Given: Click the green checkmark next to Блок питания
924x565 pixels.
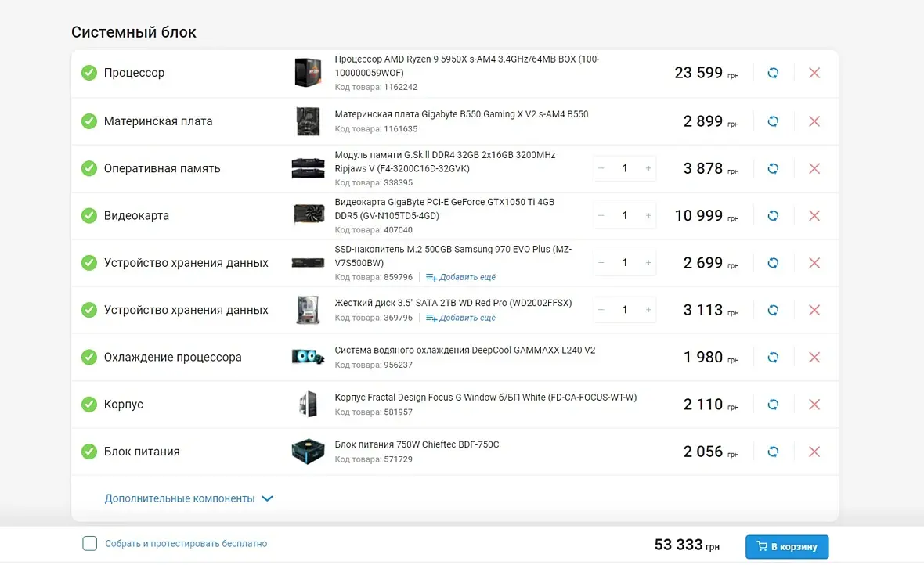Looking at the screenshot, I should pyautogui.click(x=89, y=452).
